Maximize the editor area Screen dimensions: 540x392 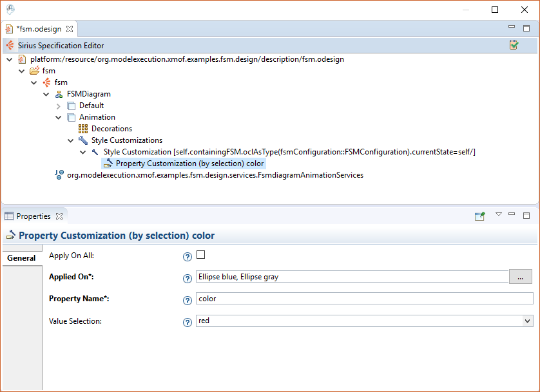526,28
